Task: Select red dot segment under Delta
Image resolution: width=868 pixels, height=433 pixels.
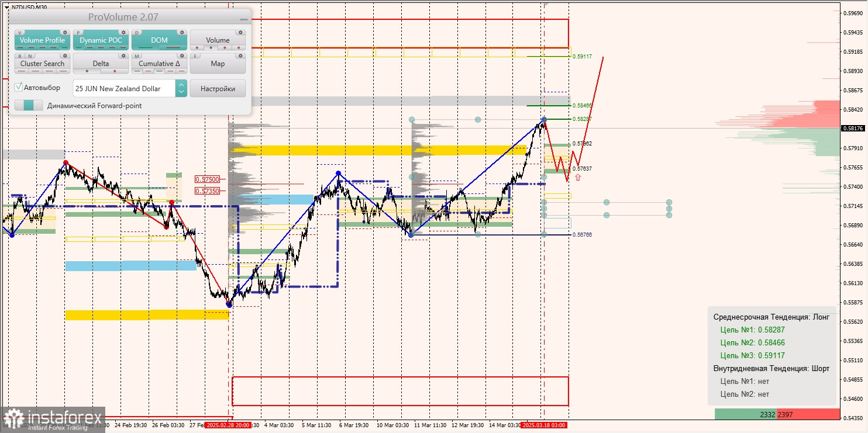Action: (x=115, y=71)
